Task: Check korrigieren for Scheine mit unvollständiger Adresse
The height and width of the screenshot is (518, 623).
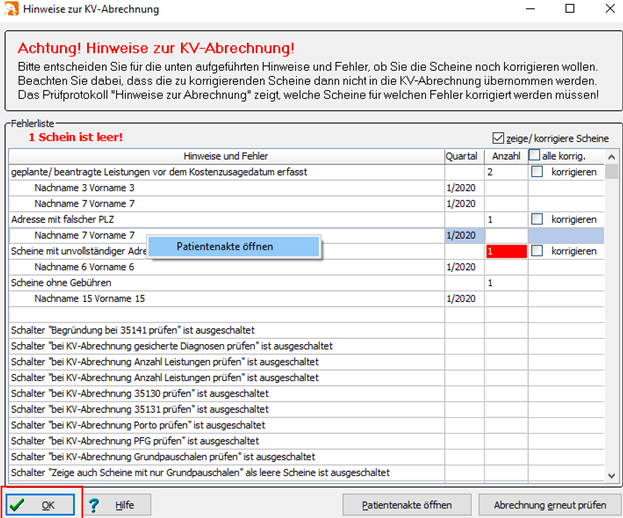Action: [x=537, y=251]
